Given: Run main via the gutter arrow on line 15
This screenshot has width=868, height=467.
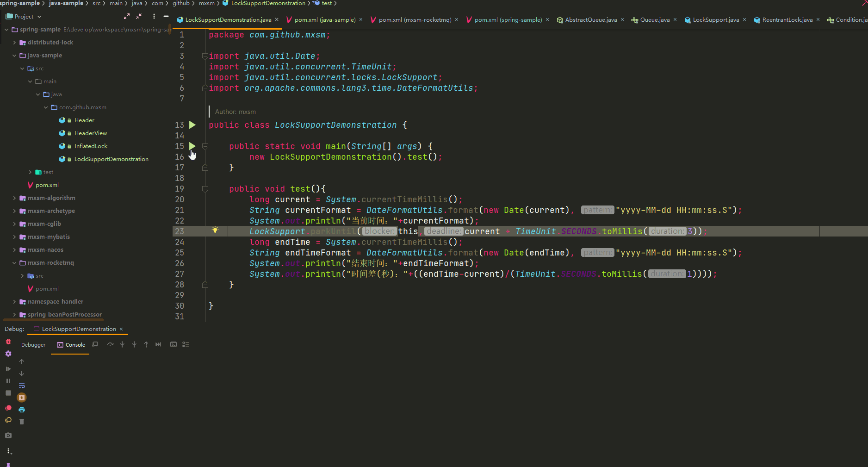Looking at the screenshot, I should tap(192, 146).
